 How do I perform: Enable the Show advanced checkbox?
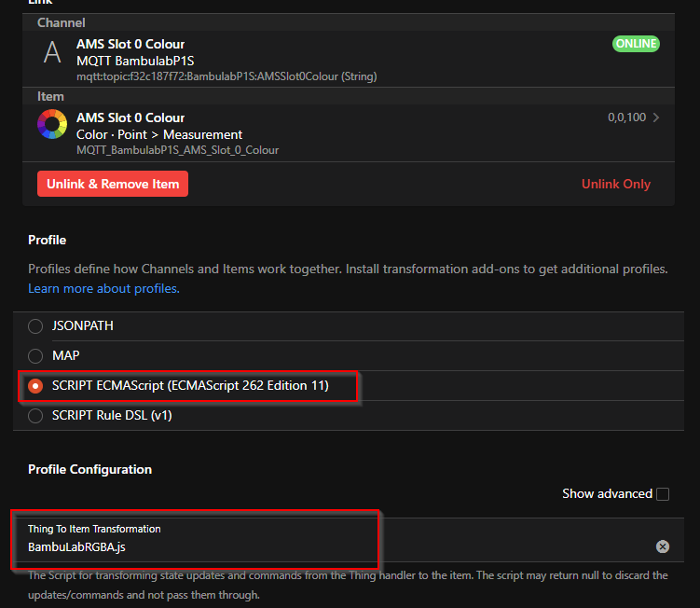(663, 494)
